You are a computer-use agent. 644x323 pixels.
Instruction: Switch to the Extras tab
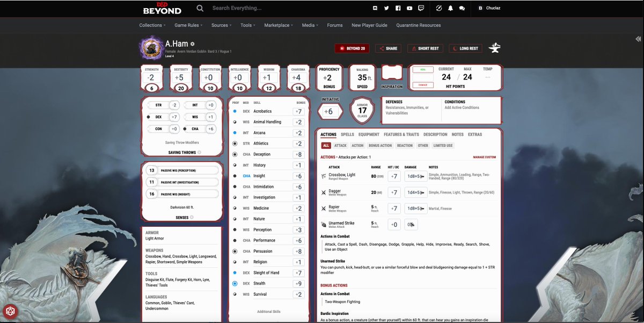coord(475,134)
